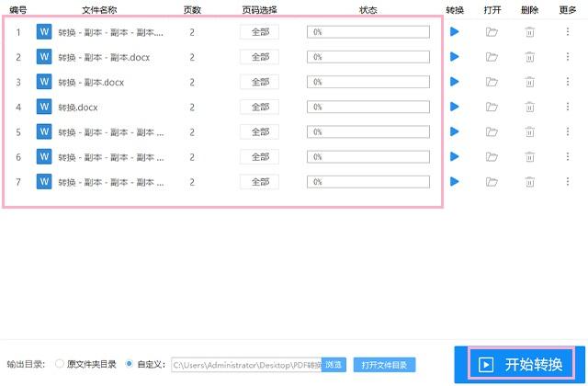This screenshot has height=386, width=588.
Task: Click progress bar of row 7
Action: click(x=368, y=182)
